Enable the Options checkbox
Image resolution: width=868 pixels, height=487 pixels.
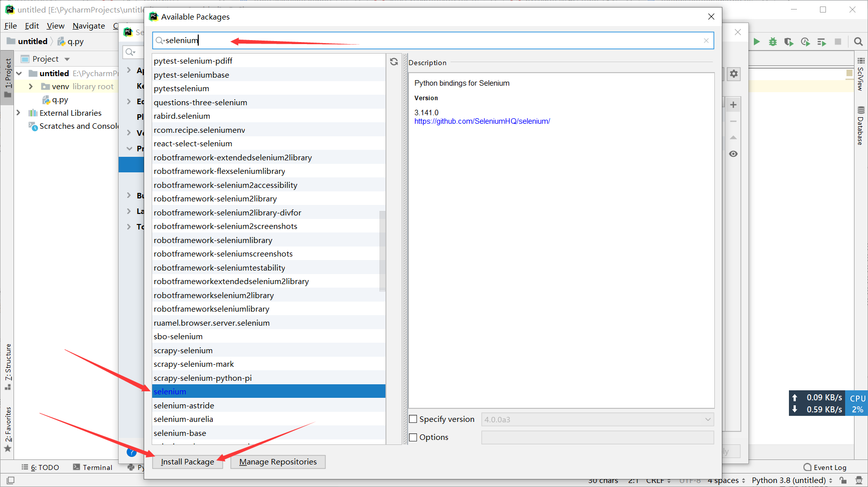pyautogui.click(x=413, y=437)
